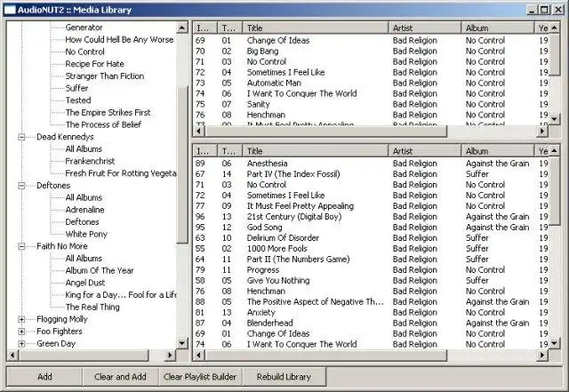Collapse the Dead Kennedys tree node

pyautogui.click(x=21, y=137)
